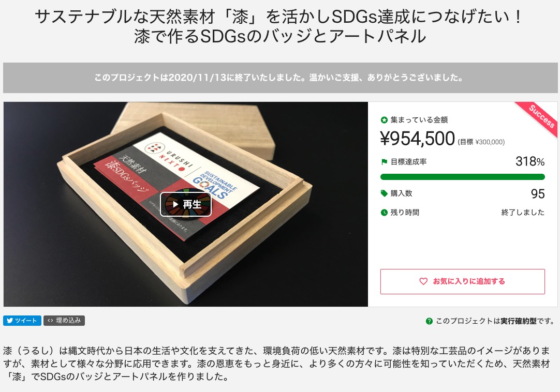This screenshot has width=560, height=392.
Task: Open the 埋め込み embed code button
Action: [64, 321]
